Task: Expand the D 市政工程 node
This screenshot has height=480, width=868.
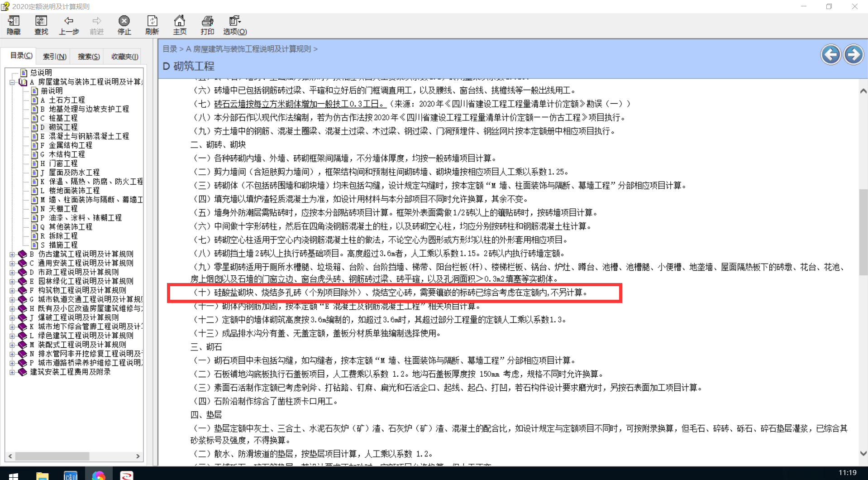Action: point(12,272)
